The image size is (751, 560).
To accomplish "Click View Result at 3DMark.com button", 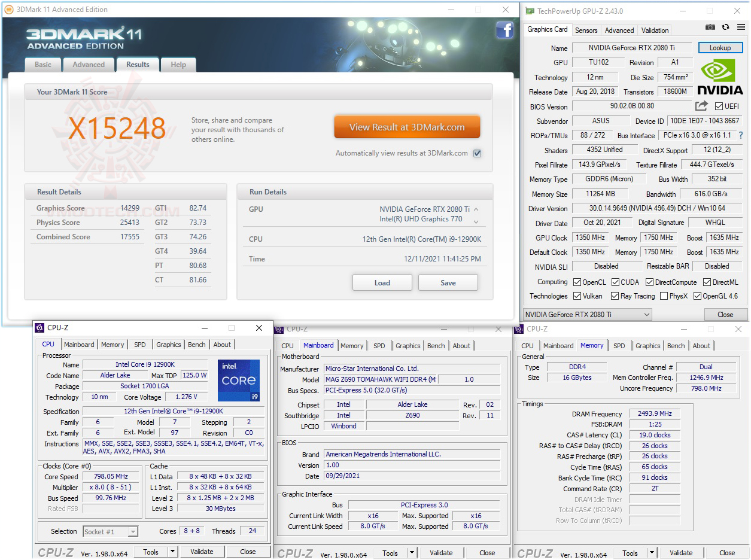I will click(407, 127).
